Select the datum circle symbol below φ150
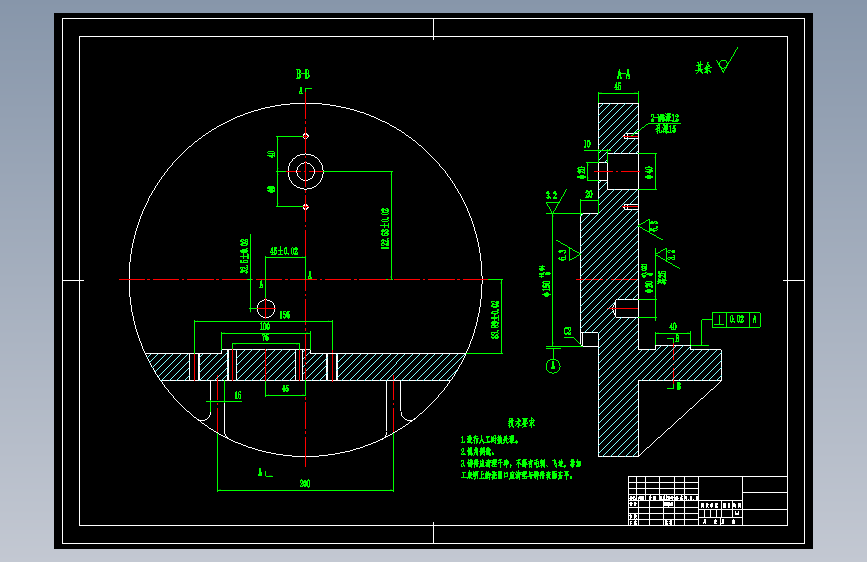 (553, 366)
